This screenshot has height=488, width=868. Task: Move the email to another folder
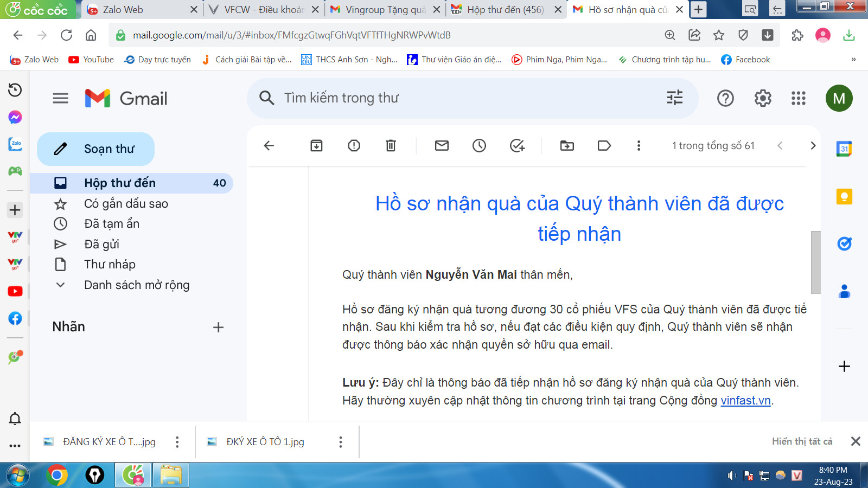[x=566, y=145]
